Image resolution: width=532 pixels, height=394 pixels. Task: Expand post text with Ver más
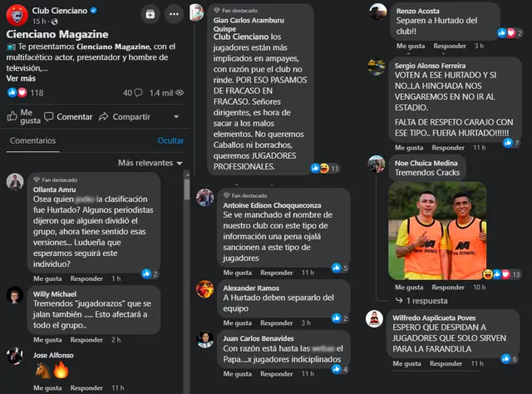21,78
